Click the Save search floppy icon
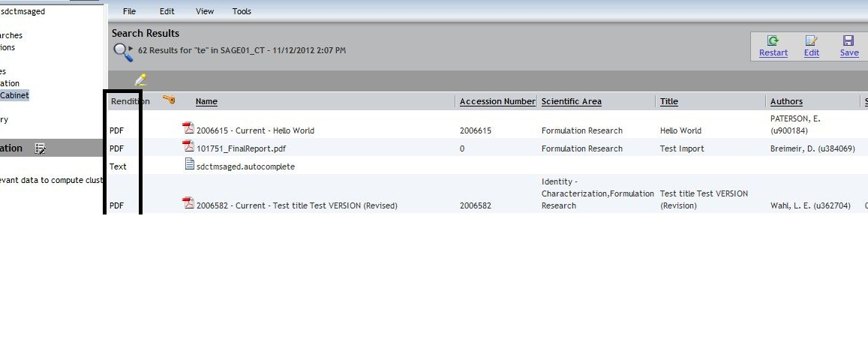 [848, 40]
